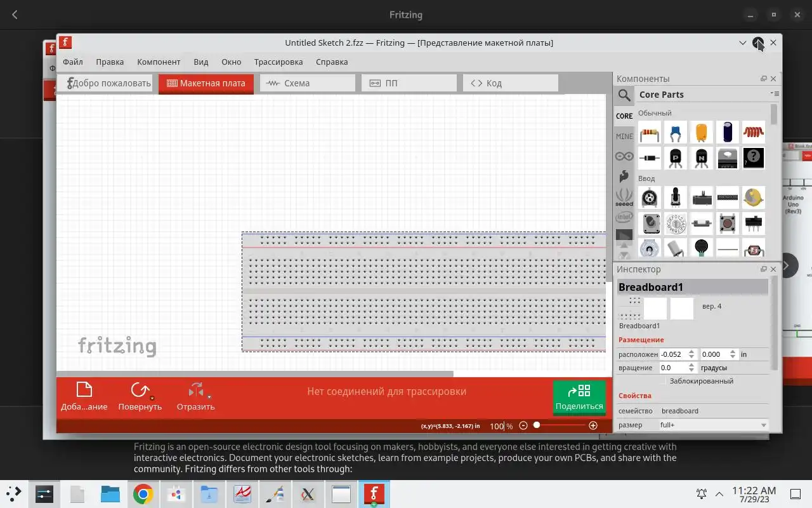The height and width of the screenshot is (508, 812).
Task: Click the green Поделиться button
Action: tap(579, 398)
